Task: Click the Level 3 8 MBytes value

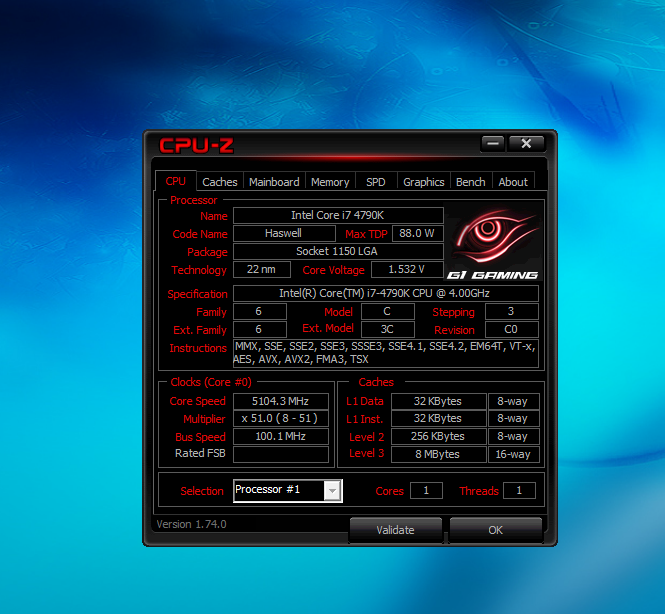Action: (438, 454)
